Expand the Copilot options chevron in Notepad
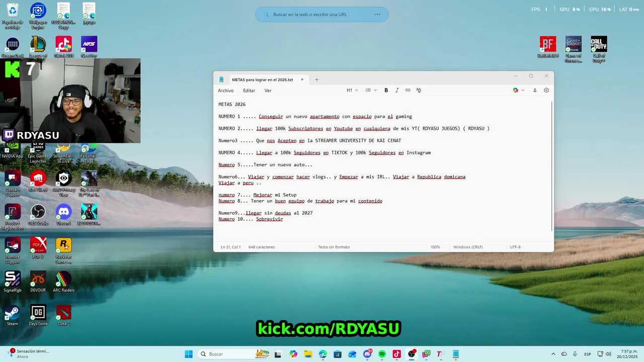The width and height of the screenshot is (644, 362). [x=523, y=90]
